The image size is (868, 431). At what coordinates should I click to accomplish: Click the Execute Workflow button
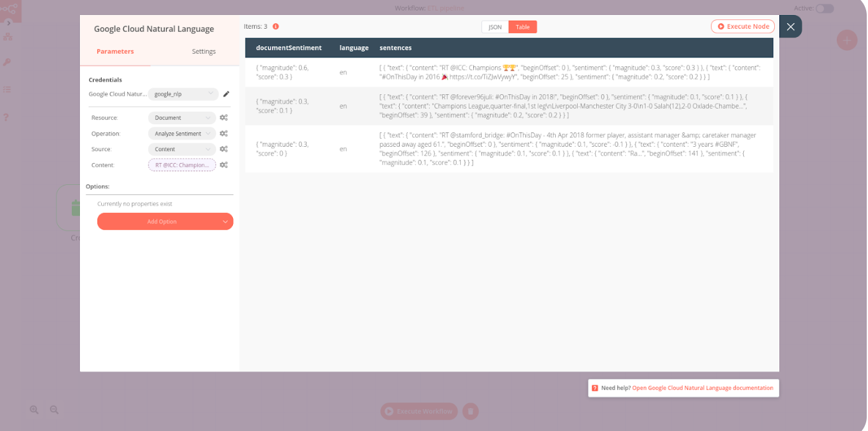[418, 411]
